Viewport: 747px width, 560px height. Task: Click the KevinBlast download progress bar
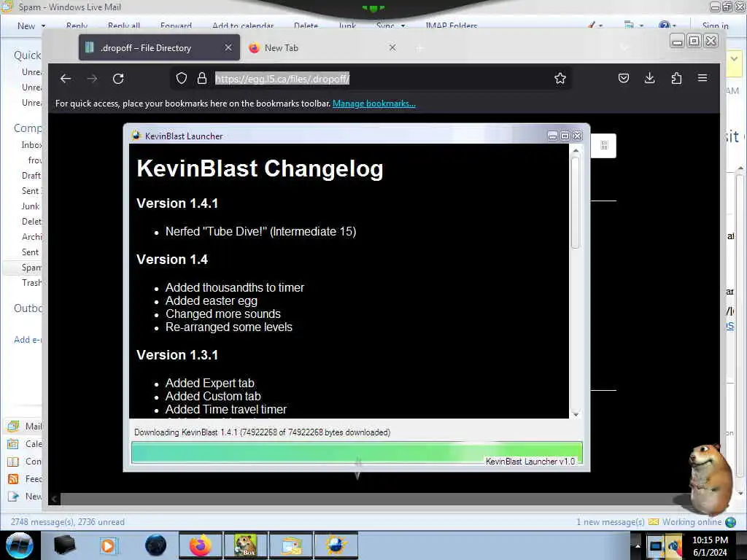pos(357,452)
